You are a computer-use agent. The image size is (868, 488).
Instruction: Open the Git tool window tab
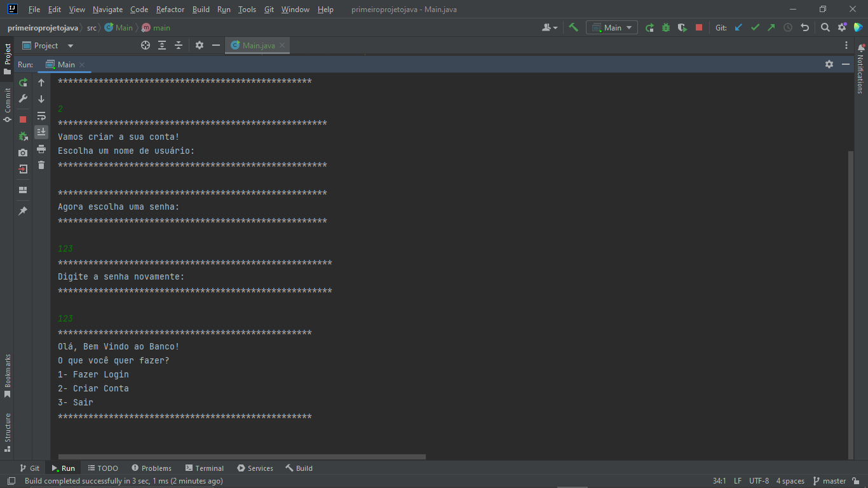coord(29,468)
